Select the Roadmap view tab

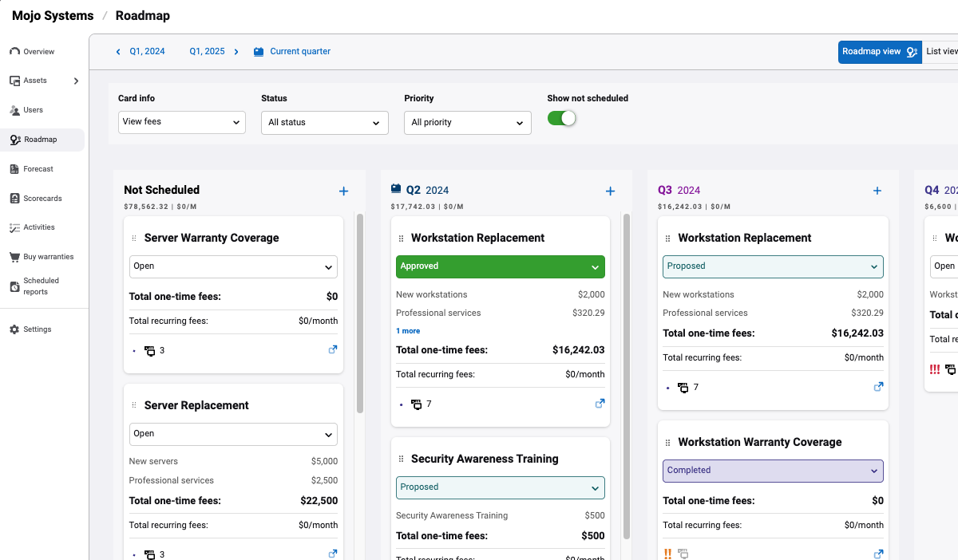click(x=880, y=51)
